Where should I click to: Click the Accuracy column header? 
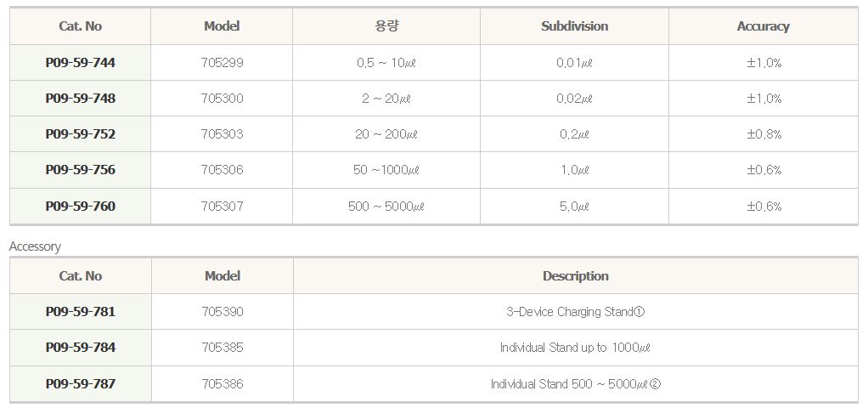pyautogui.click(x=763, y=26)
